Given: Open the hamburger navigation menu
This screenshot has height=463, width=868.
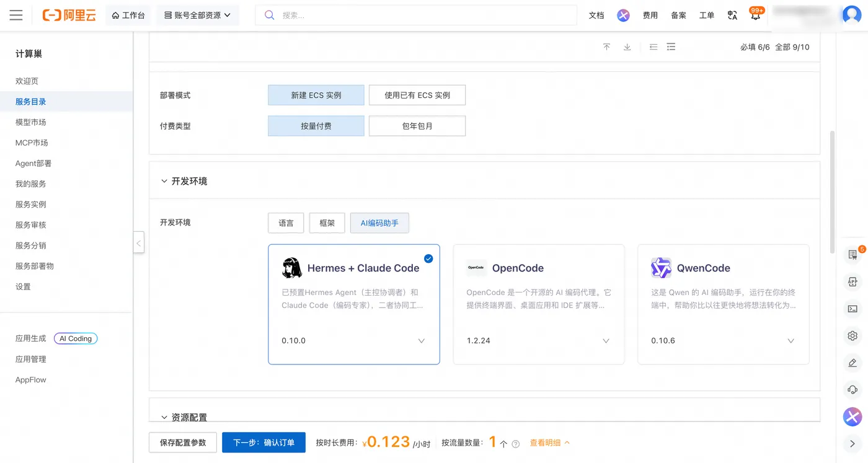Looking at the screenshot, I should (16, 15).
